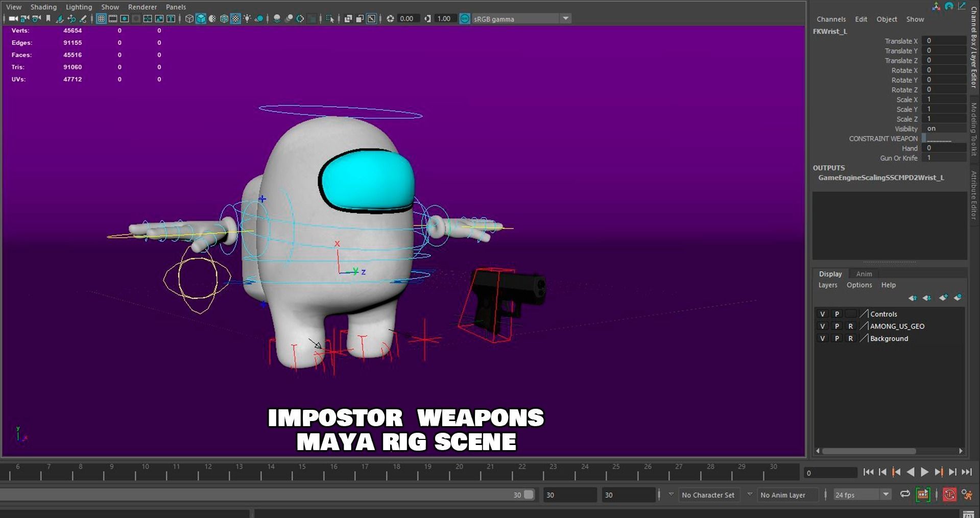
Task: Open the sRGB gamma dropdown
Action: click(x=565, y=18)
